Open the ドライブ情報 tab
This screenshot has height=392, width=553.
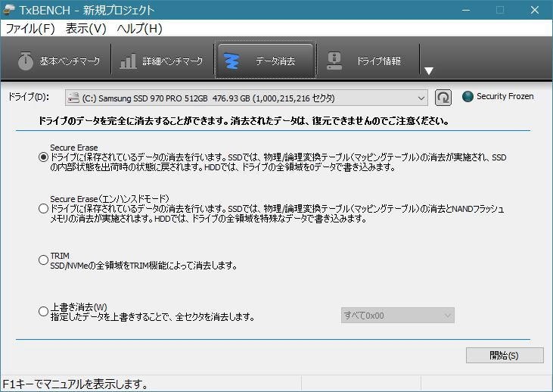pos(367,61)
